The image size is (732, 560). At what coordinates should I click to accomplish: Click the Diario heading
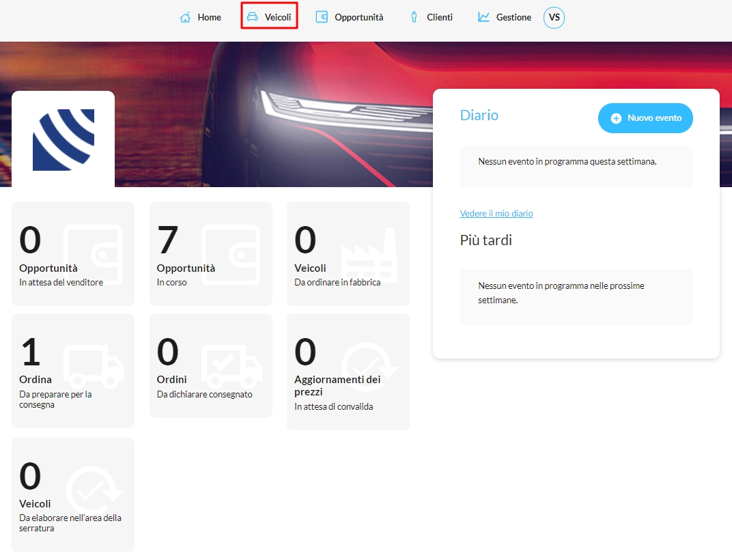point(479,115)
